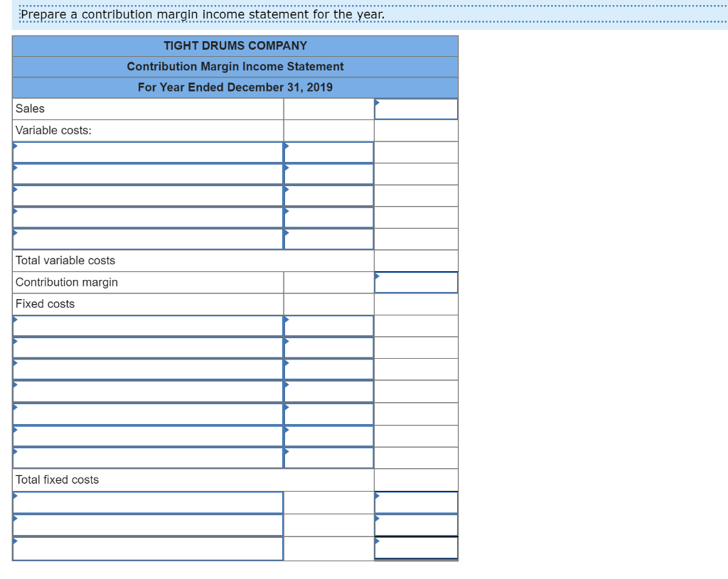
Task: Select the cell beside Variable costs label
Action: 328,130
